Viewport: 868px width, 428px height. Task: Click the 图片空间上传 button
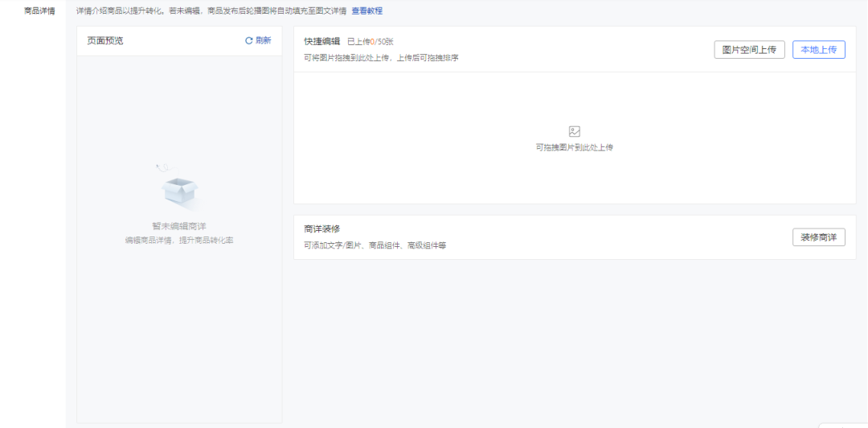click(x=750, y=49)
